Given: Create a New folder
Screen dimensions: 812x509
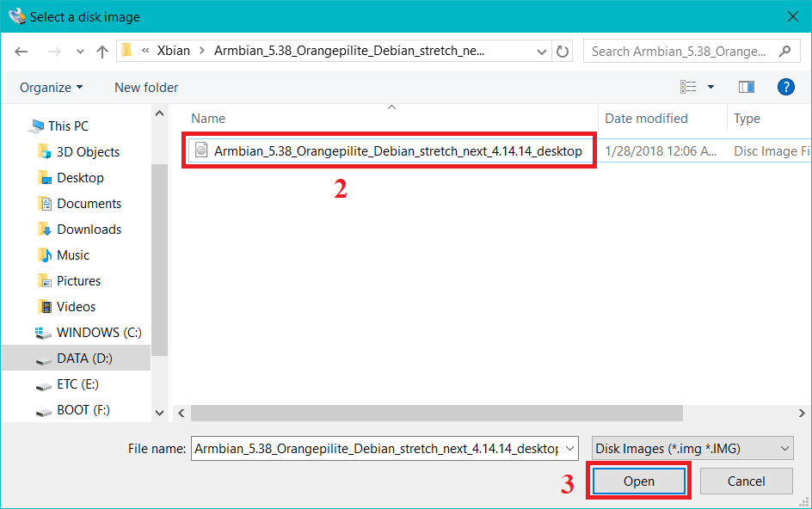Looking at the screenshot, I should [146, 88].
